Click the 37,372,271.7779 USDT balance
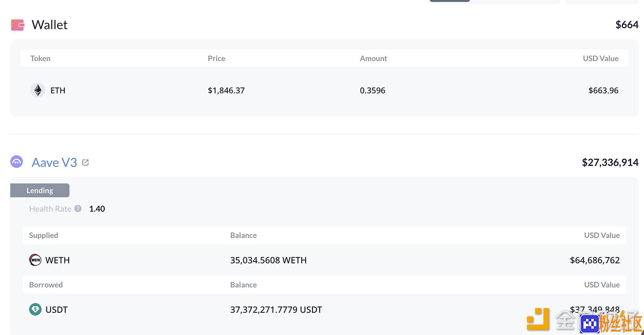Screen dimensions: 644x335 (276, 310)
